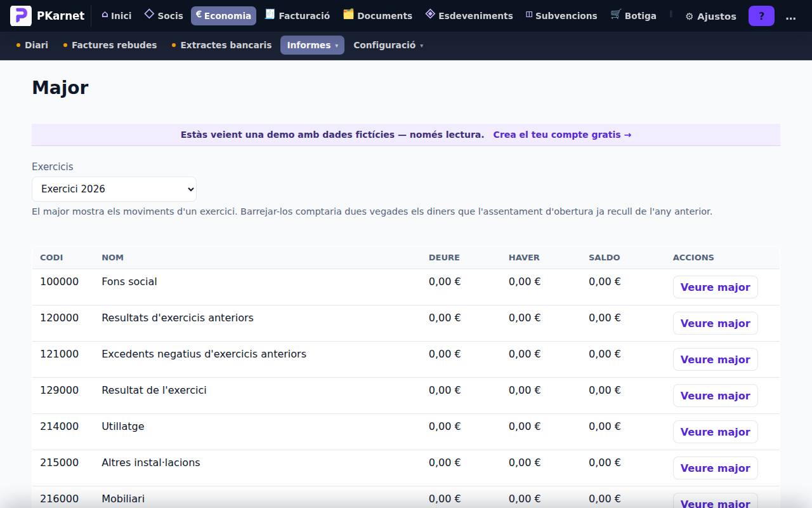Open Veure major for Resultat de l'exercici
The width and height of the screenshot is (812, 508).
click(x=715, y=396)
